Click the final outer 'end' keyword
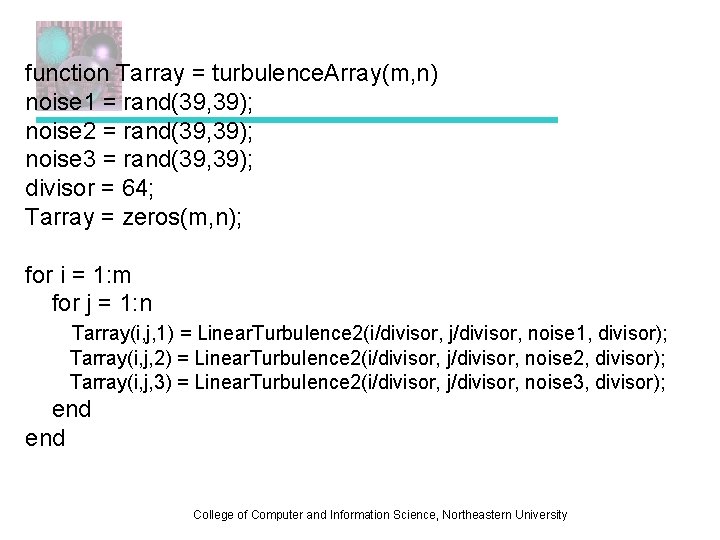 tap(45, 438)
